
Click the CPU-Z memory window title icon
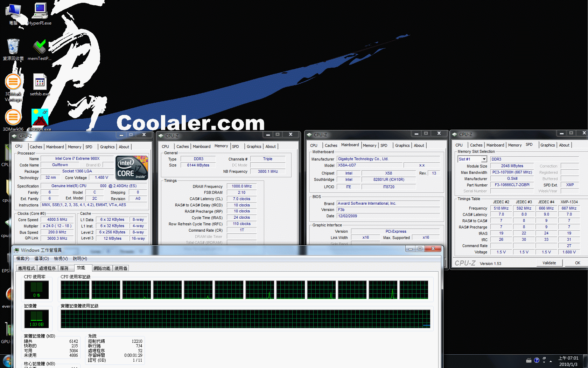(161, 136)
